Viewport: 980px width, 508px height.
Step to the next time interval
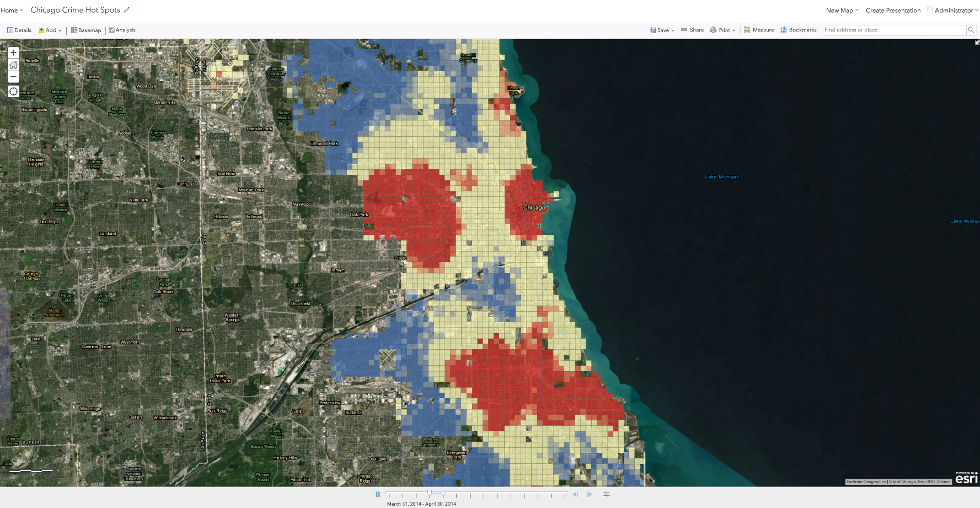click(x=589, y=494)
